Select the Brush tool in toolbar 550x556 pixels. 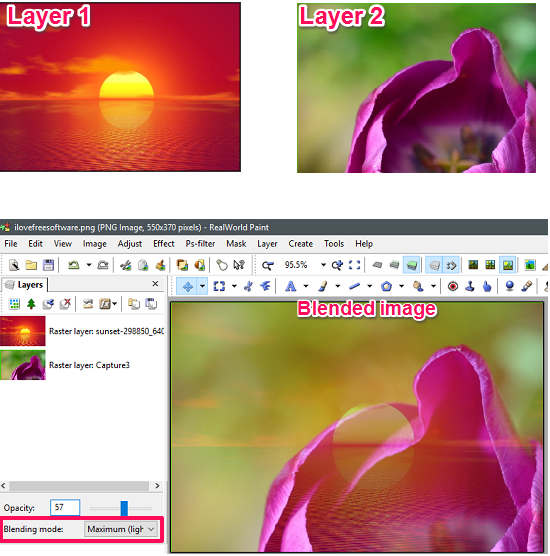point(323,286)
